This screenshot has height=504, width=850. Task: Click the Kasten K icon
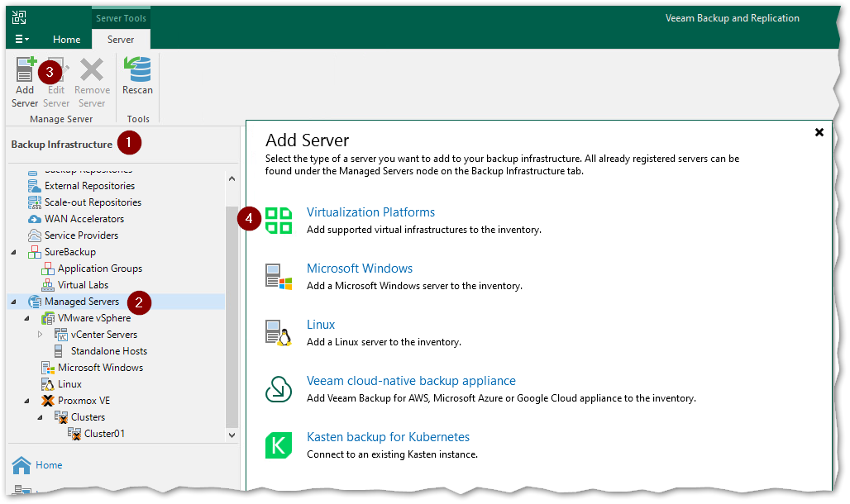coord(279,445)
